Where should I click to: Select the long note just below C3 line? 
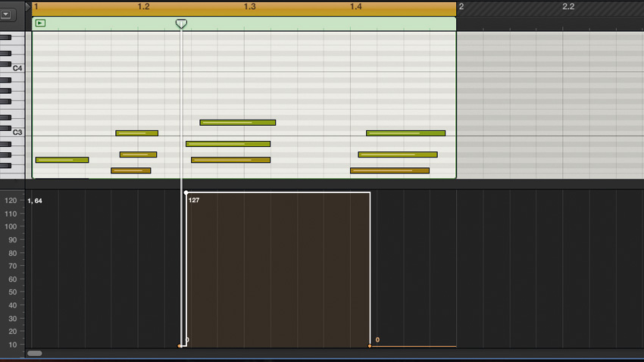[x=228, y=144]
